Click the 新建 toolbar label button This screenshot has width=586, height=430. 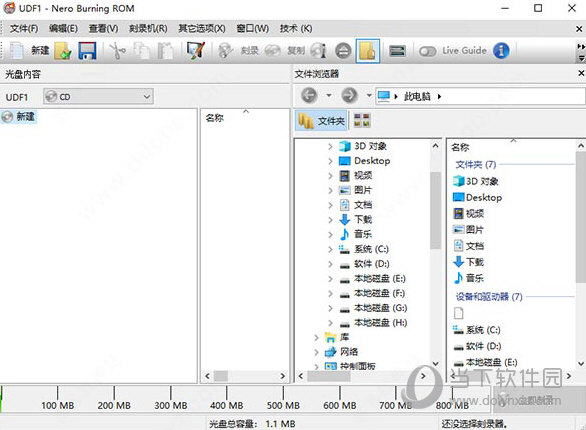tap(40, 50)
